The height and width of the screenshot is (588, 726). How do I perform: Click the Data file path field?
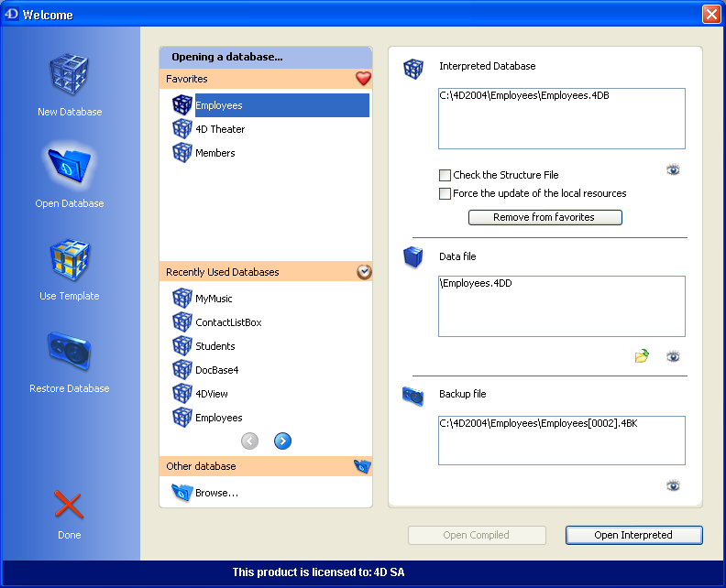[561, 306]
